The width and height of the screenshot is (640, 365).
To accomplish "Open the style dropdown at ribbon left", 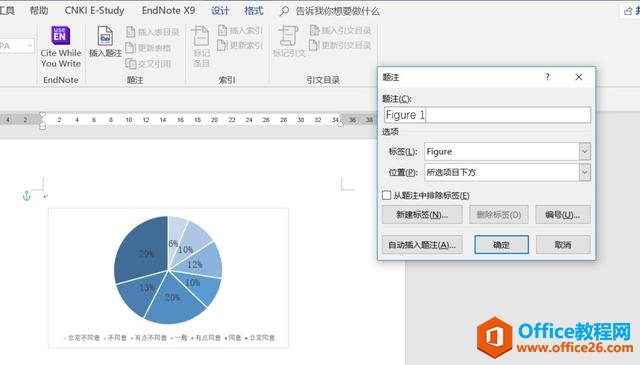I will pos(30,46).
